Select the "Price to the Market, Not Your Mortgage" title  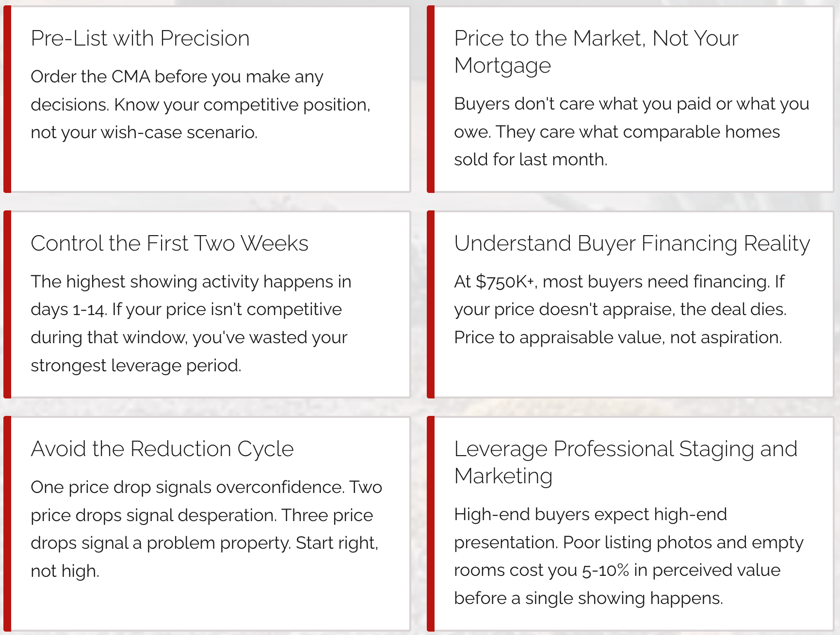point(596,51)
